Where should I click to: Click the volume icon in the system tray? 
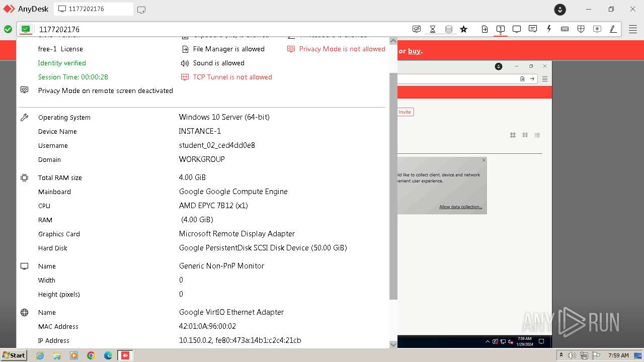[x=572, y=355]
